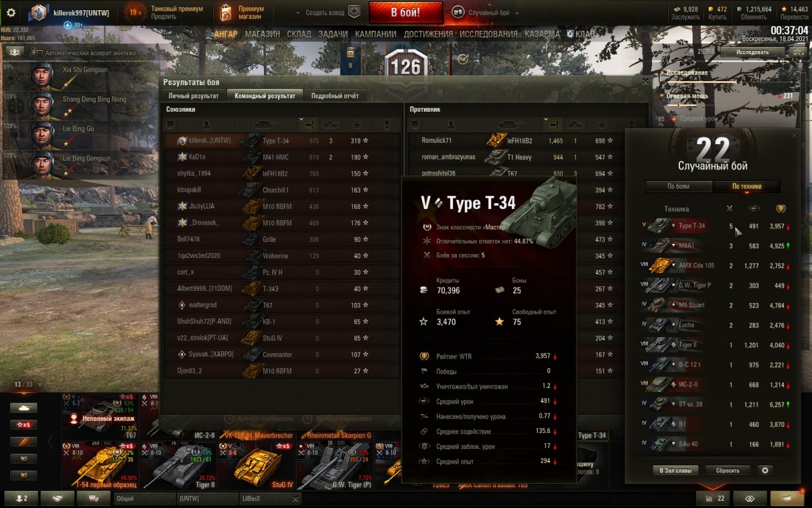Click Обменять under credits 1,215,664

[x=754, y=17]
